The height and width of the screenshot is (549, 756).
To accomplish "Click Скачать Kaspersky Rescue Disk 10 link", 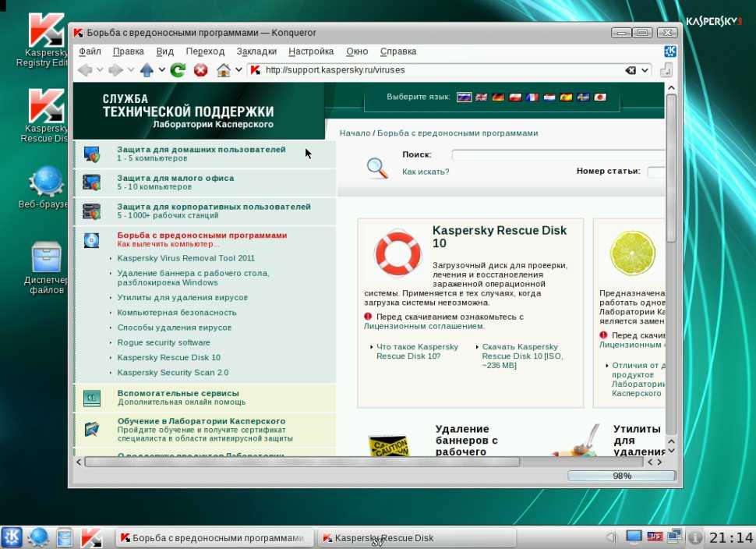I will (522, 356).
